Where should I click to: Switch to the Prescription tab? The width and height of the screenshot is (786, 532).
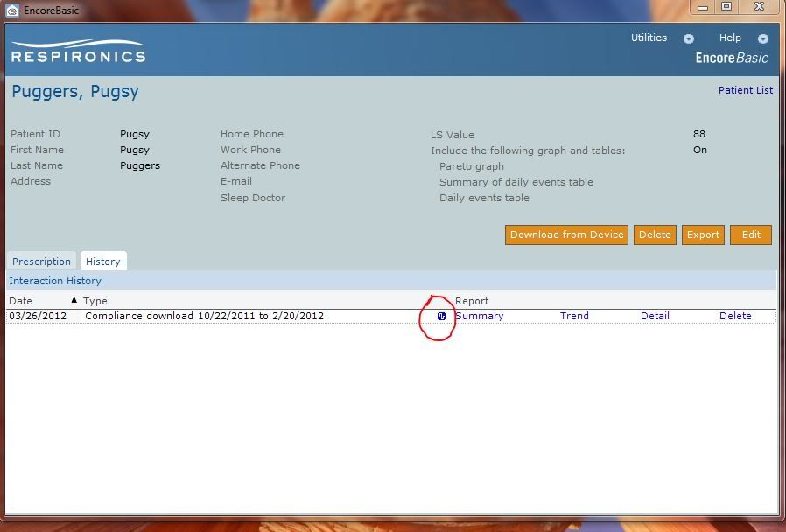pyautogui.click(x=41, y=262)
